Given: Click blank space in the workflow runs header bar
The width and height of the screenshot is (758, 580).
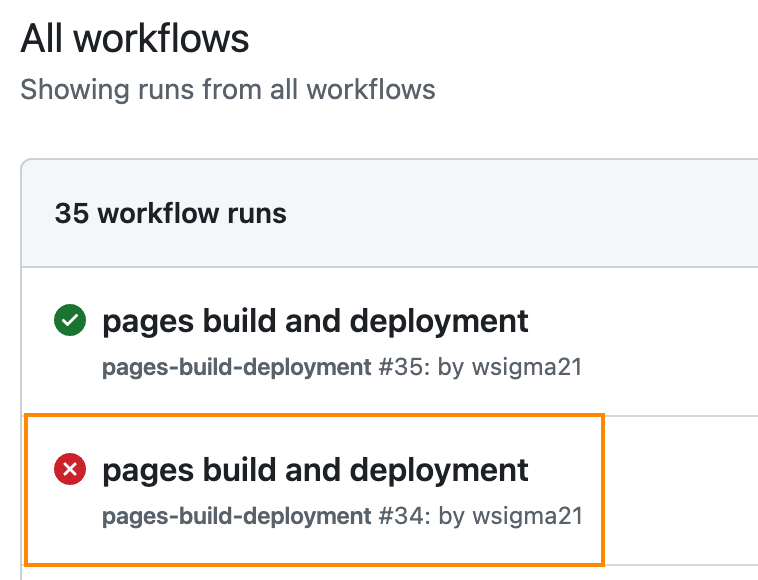Looking at the screenshot, I should coord(522,213).
